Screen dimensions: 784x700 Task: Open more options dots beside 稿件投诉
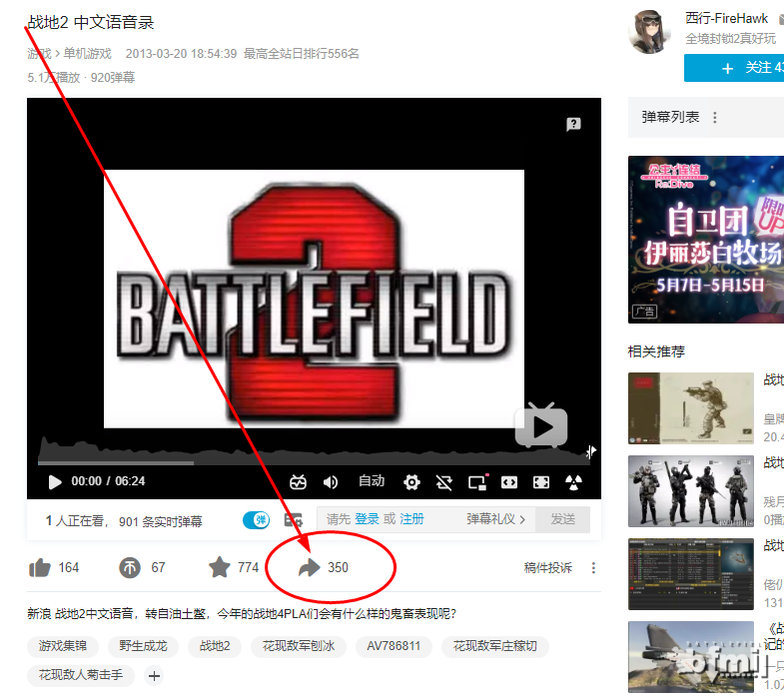(593, 568)
